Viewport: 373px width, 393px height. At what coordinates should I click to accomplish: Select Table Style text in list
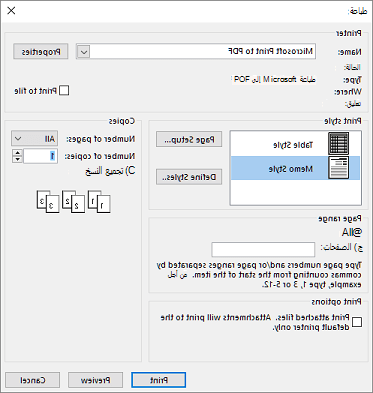[293, 145]
